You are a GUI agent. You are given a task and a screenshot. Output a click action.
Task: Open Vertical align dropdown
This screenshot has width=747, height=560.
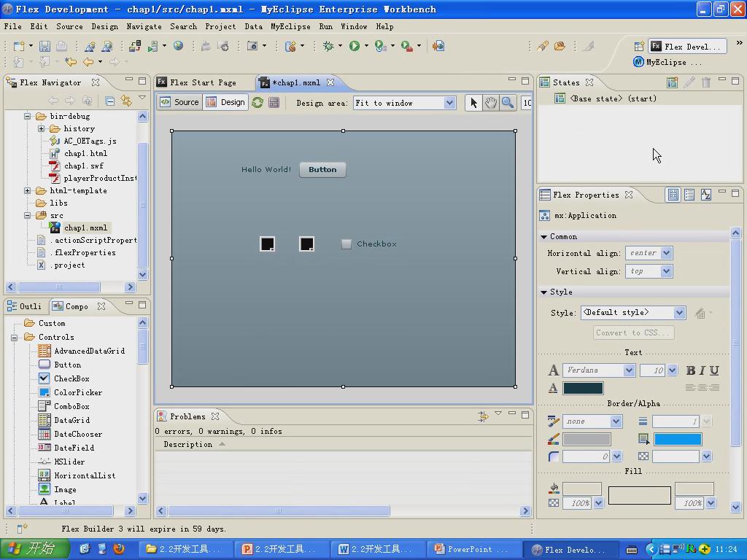click(667, 271)
